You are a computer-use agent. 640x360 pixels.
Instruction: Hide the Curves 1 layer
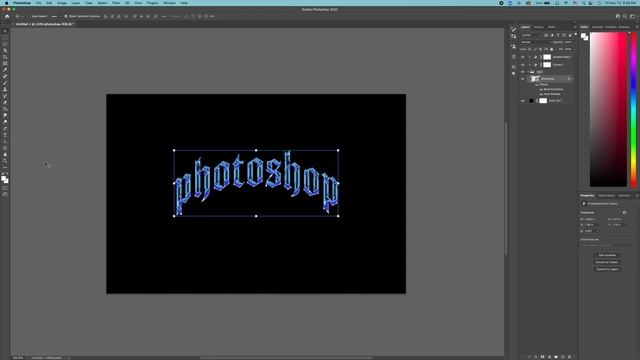[522, 65]
